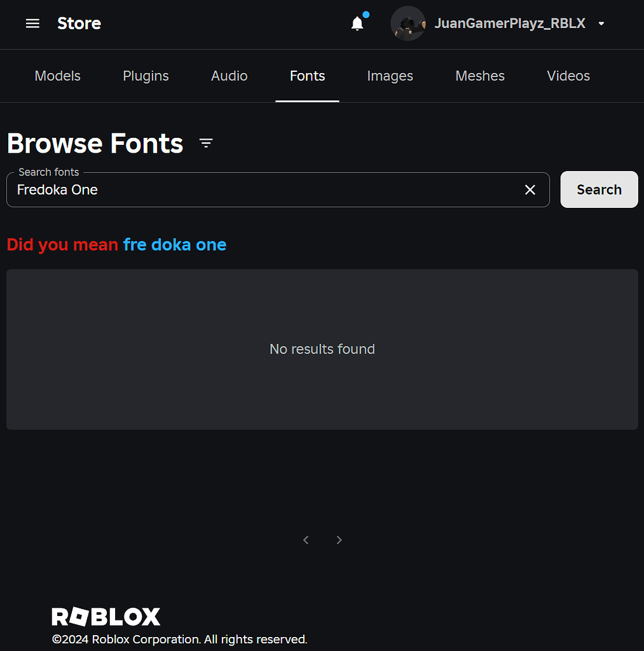Image resolution: width=644 pixels, height=651 pixels.
Task: Open the Meshes tab
Action: 479,76
